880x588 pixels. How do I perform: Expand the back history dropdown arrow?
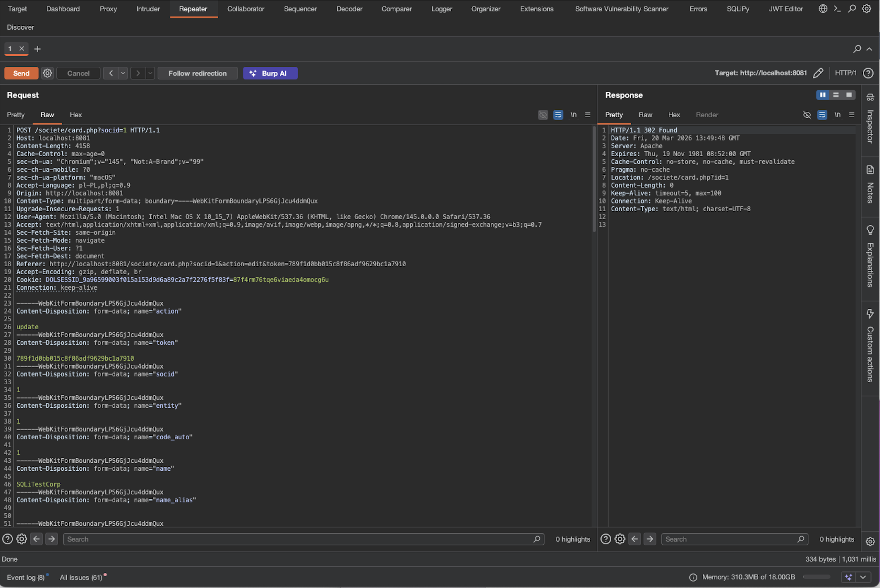pos(123,73)
